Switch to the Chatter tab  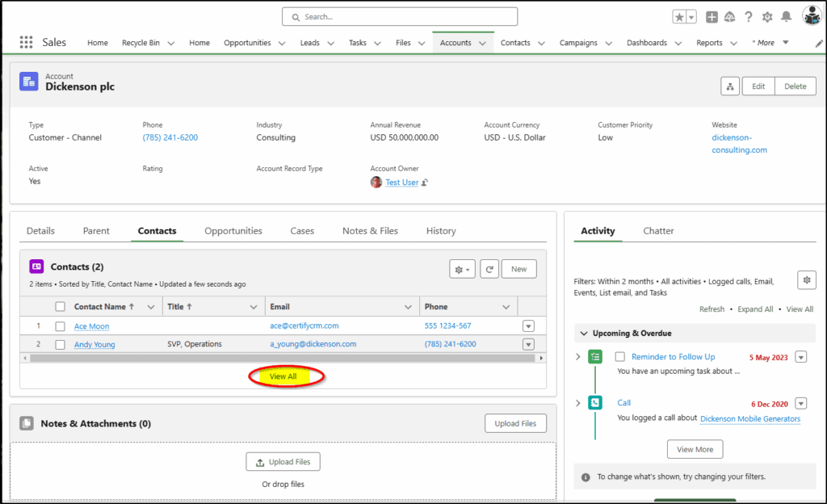tap(658, 231)
